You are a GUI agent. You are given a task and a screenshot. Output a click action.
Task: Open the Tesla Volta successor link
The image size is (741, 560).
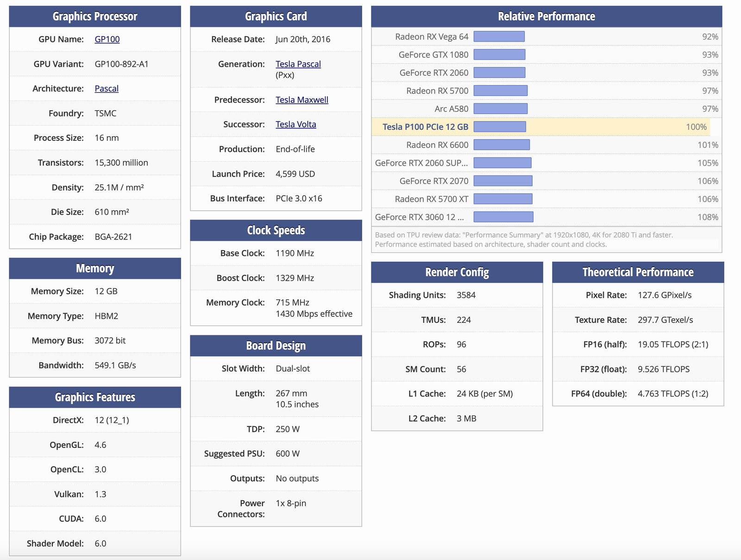[x=295, y=124]
